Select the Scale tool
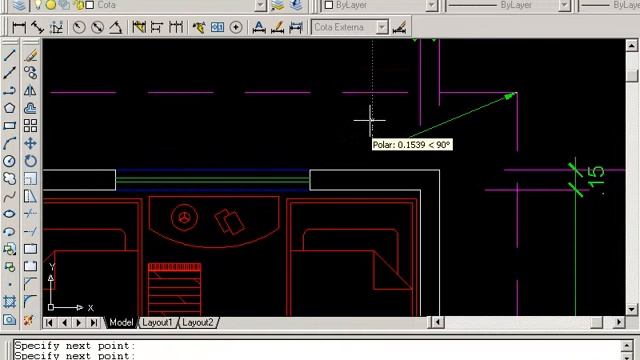 [31, 178]
